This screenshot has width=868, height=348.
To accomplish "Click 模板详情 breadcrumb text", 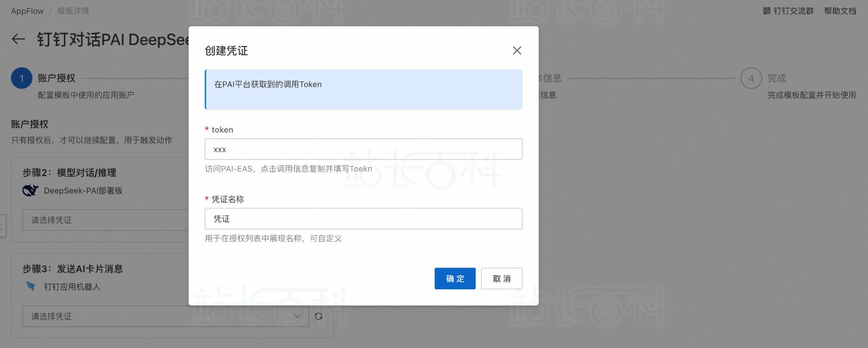I will pyautogui.click(x=73, y=11).
